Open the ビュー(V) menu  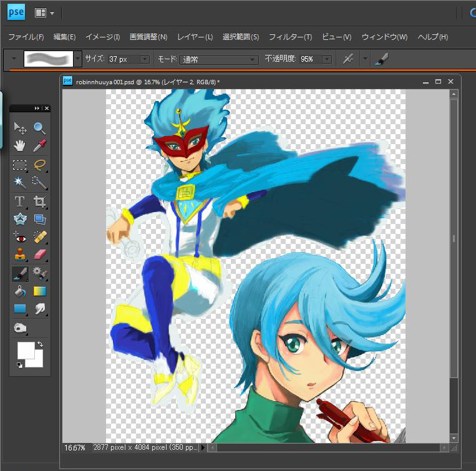[x=337, y=37]
